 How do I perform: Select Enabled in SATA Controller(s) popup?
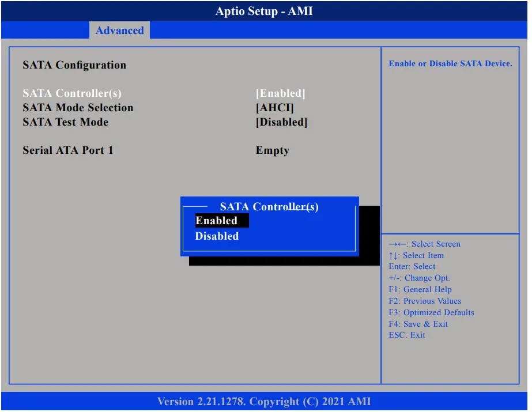coord(218,220)
